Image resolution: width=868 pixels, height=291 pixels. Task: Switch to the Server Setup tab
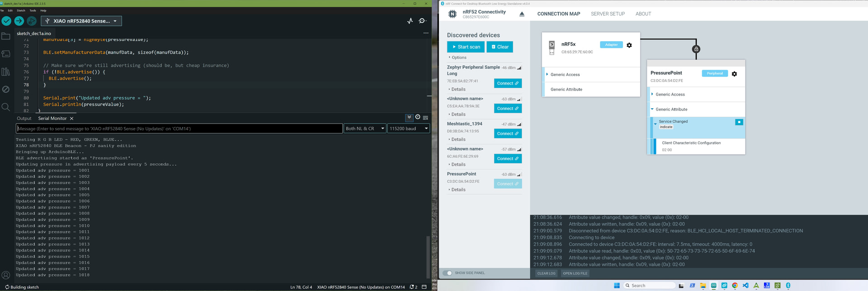[608, 14]
